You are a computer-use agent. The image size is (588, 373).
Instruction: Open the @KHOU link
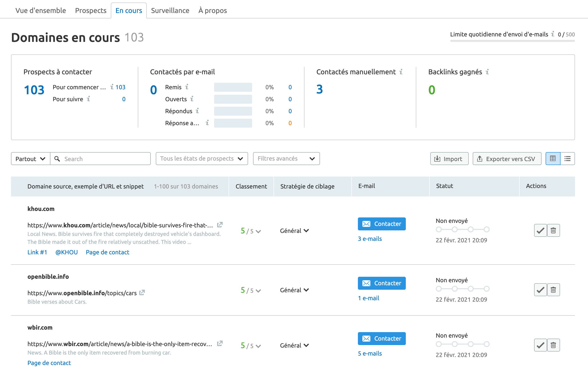(x=66, y=252)
